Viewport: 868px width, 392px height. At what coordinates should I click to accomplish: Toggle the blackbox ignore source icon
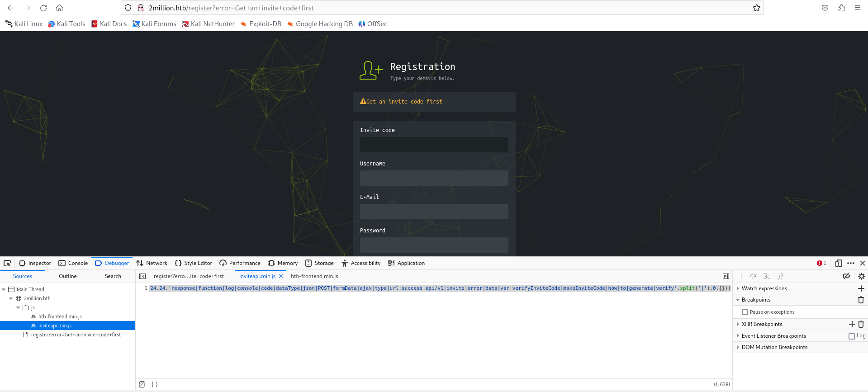coord(142,384)
